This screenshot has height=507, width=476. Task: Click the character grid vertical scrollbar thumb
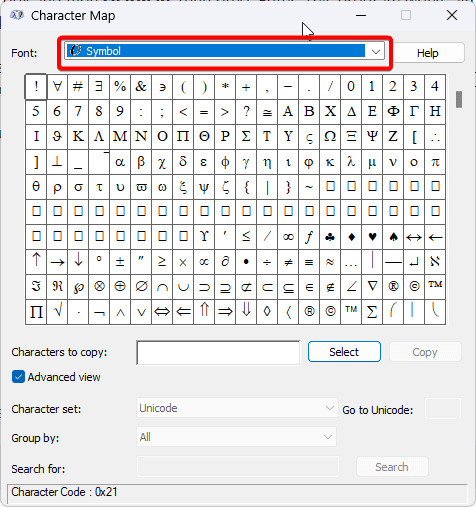[459, 99]
